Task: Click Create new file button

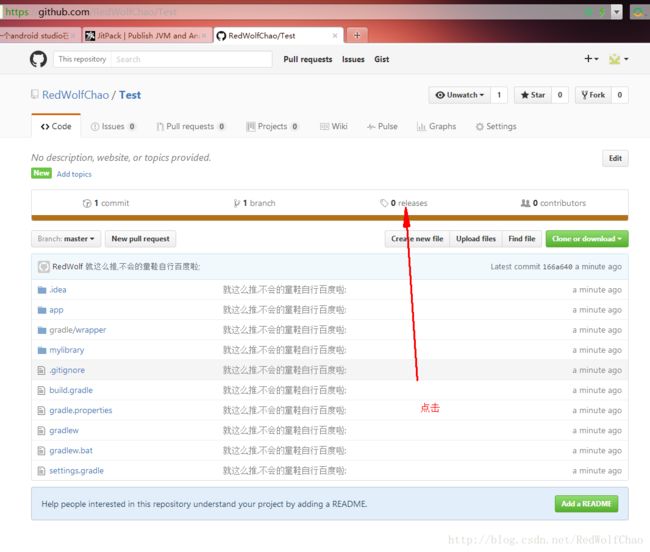Action: pos(417,239)
